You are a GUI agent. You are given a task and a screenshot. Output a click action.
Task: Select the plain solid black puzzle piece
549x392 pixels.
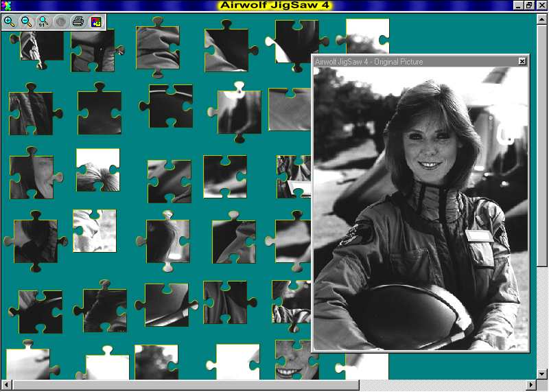pyautogui.click(x=100, y=112)
